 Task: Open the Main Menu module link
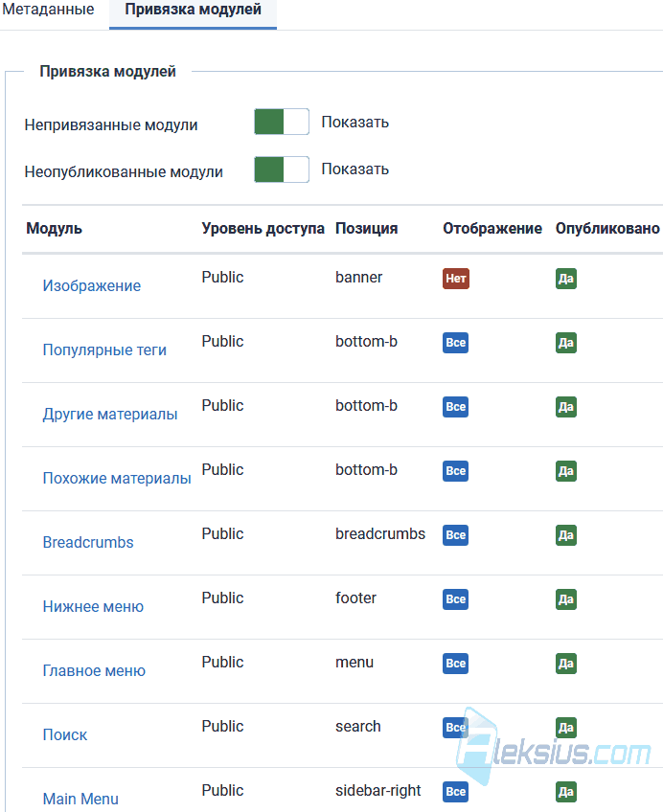click(80, 799)
